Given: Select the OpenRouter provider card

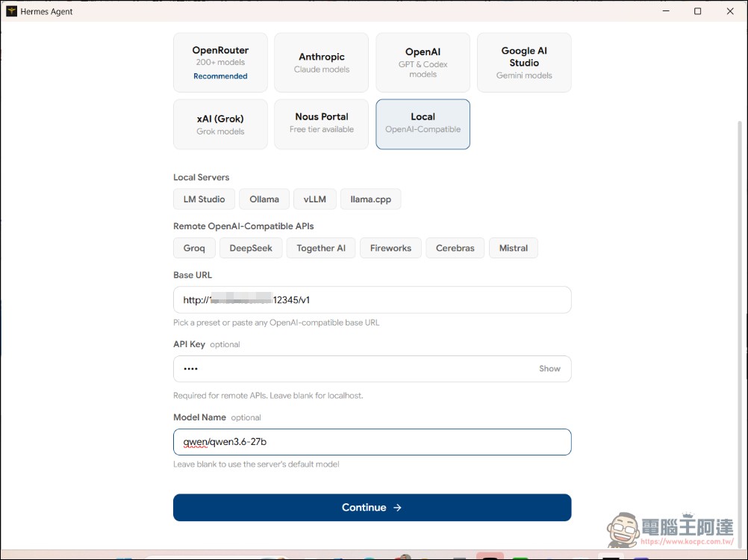Looking at the screenshot, I should [220, 63].
